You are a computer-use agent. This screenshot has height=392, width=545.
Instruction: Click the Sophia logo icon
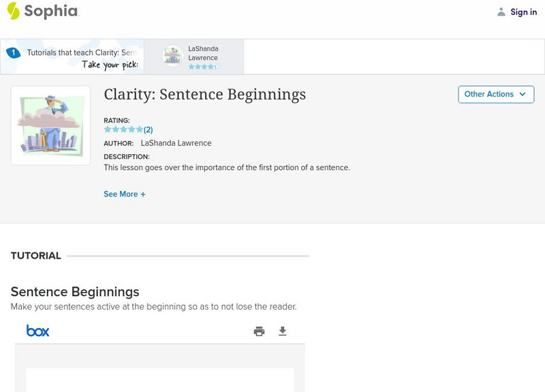point(13,11)
